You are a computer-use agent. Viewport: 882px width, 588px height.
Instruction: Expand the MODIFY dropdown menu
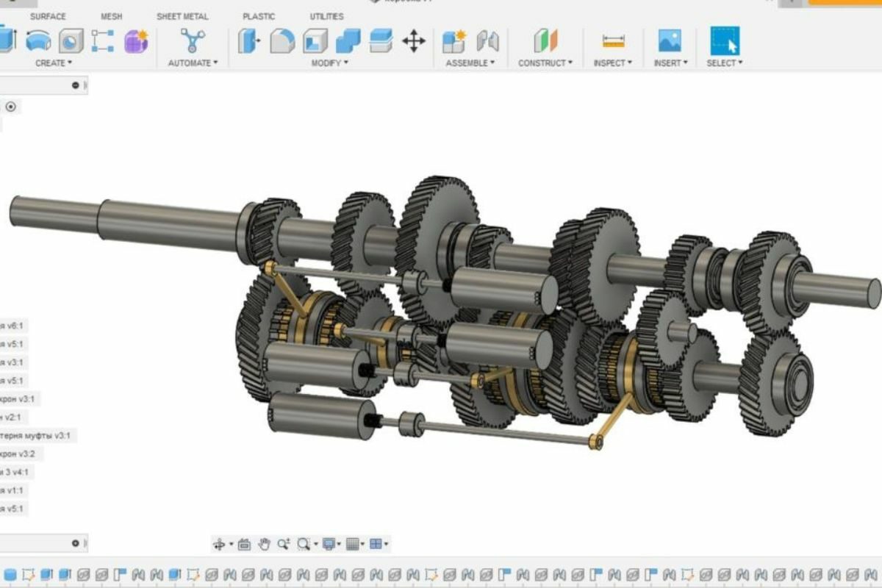click(x=329, y=63)
